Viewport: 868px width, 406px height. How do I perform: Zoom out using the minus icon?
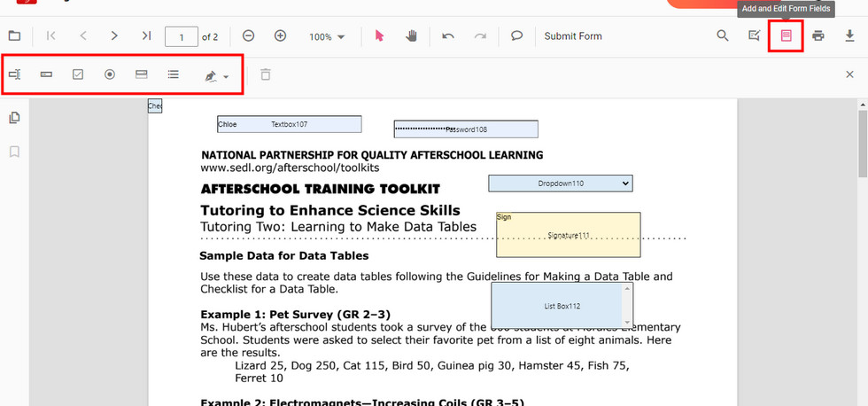pos(249,36)
